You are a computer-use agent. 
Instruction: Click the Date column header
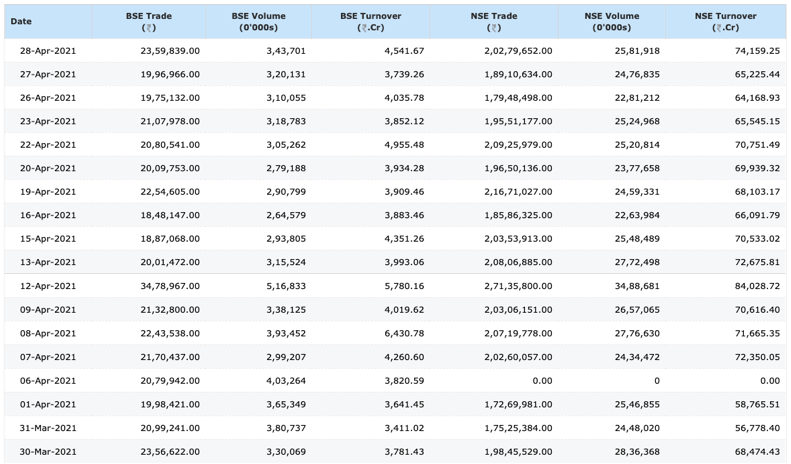click(x=21, y=21)
